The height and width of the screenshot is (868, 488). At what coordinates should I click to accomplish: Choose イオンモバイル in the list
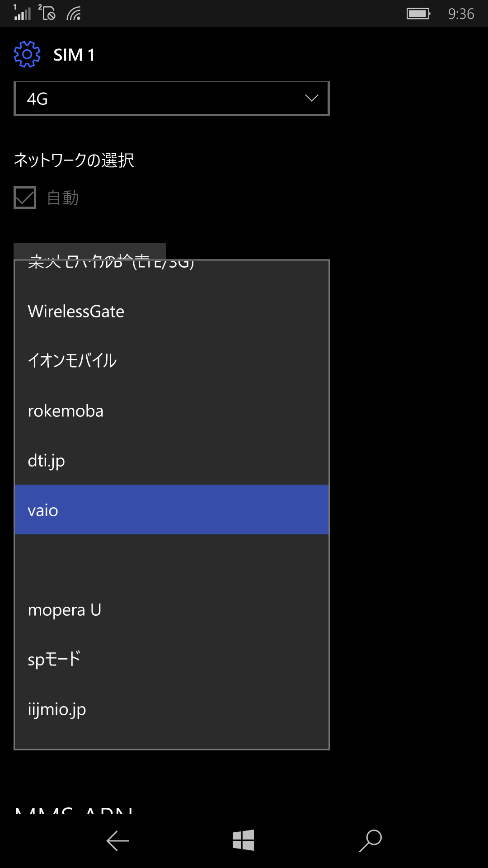(172, 360)
